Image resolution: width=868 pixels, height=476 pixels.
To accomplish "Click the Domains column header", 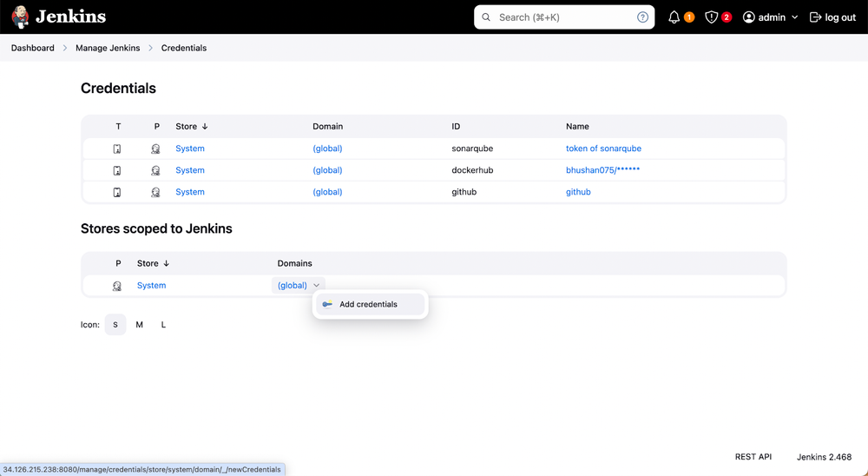I will point(294,263).
